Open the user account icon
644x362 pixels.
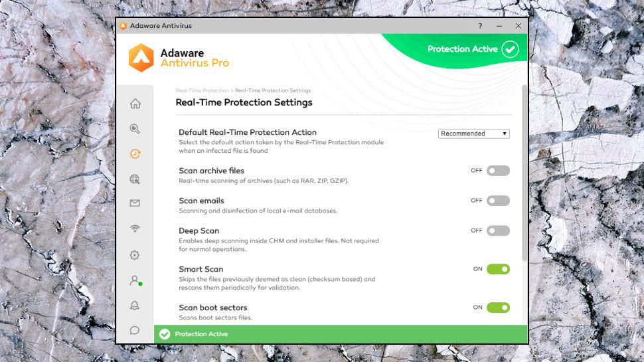tap(135, 281)
